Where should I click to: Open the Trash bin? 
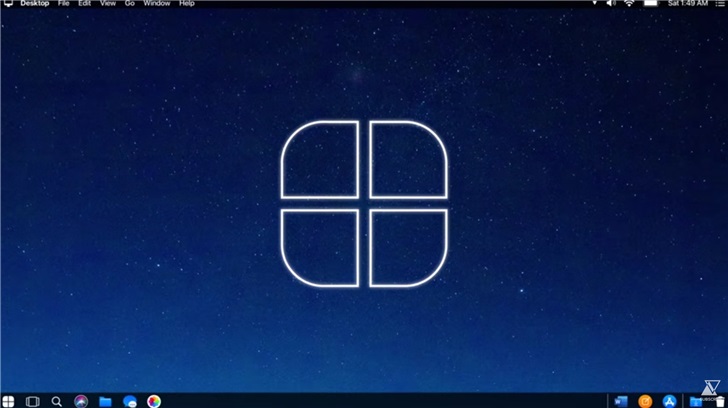click(720, 402)
